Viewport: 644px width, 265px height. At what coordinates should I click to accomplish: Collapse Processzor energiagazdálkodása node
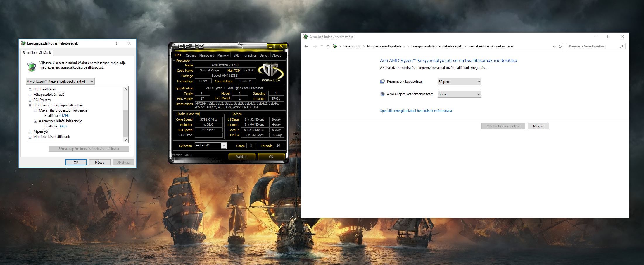30,105
